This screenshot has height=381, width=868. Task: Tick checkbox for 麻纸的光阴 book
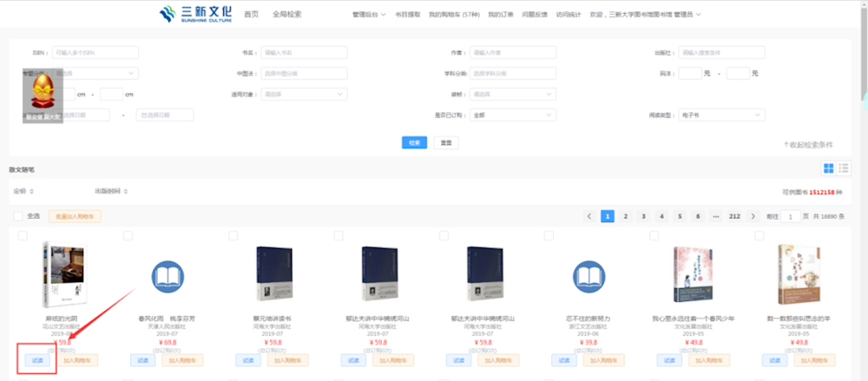point(23,236)
